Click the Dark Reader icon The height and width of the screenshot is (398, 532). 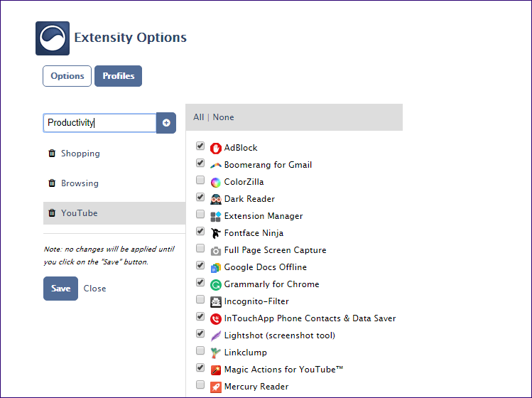click(x=216, y=199)
